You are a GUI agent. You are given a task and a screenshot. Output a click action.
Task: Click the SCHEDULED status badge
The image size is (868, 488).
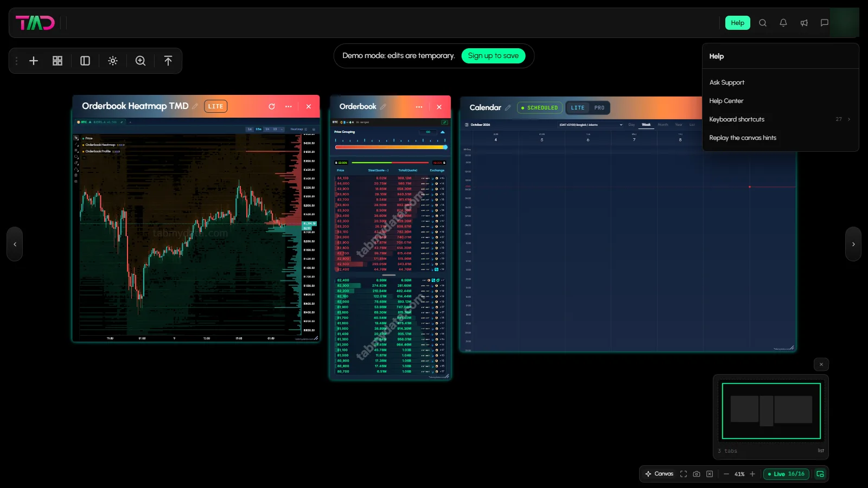(540, 108)
